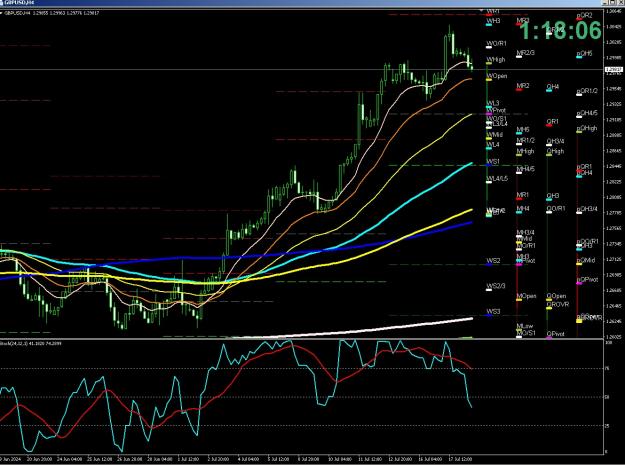Select the WL4/L5 level label
Image resolution: width=625 pixels, height=465 pixels.
pyautogui.click(x=497, y=179)
